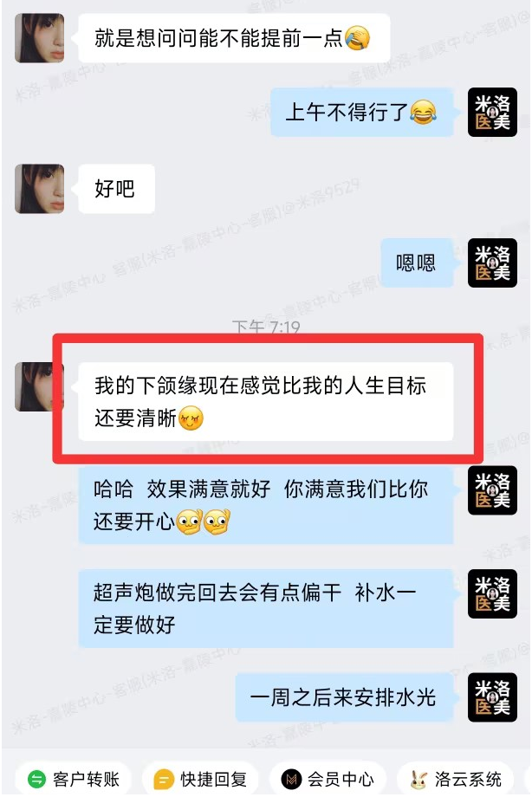This screenshot has height=797, width=532.
Task: Select the highlighted 我的下颌缘 message bubble
Action: click(266, 402)
